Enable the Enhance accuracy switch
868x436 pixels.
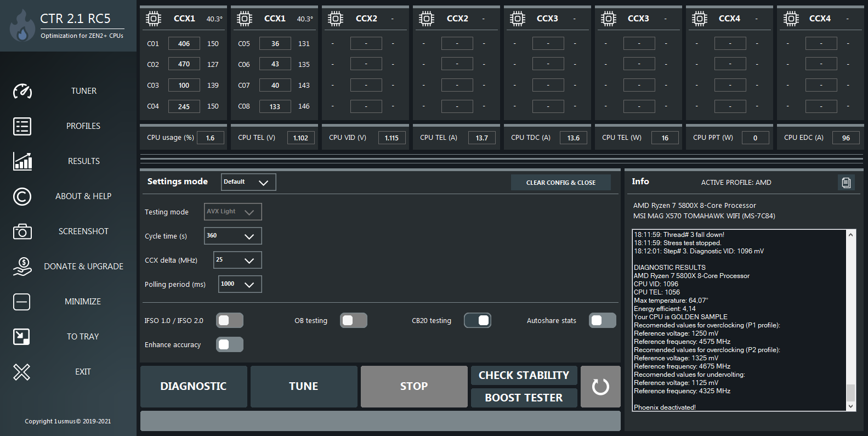[230, 344]
